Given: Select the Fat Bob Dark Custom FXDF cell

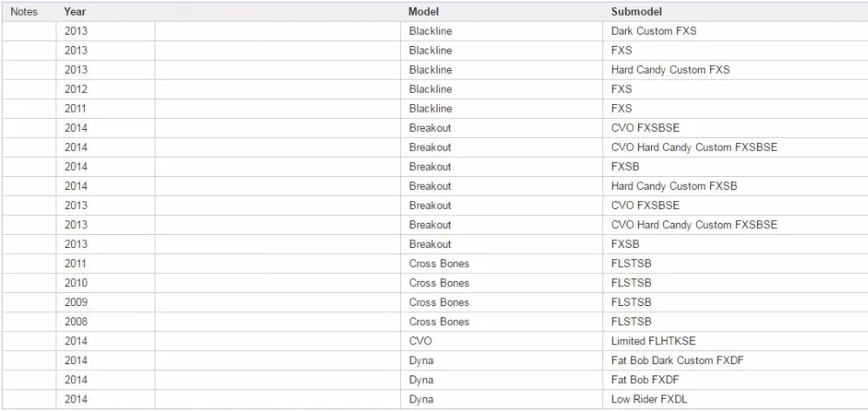Looking at the screenshot, I should (x=735, y=361).
